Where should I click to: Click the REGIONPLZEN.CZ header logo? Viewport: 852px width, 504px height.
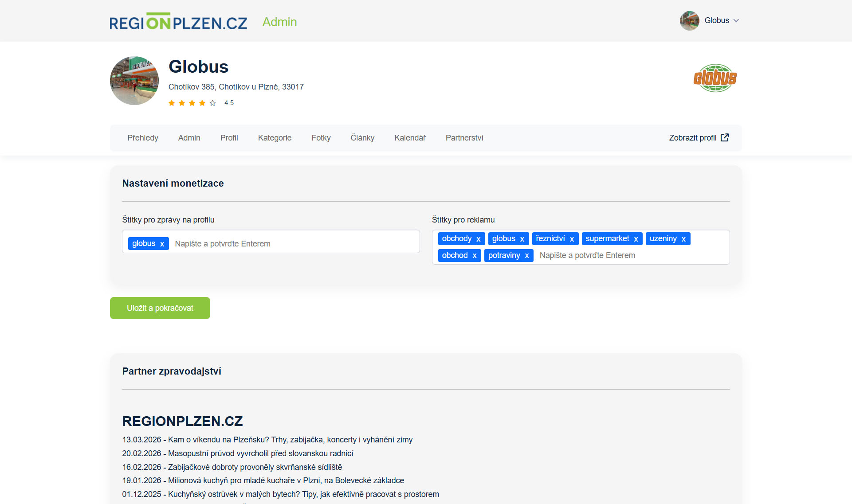click(178, 21)
